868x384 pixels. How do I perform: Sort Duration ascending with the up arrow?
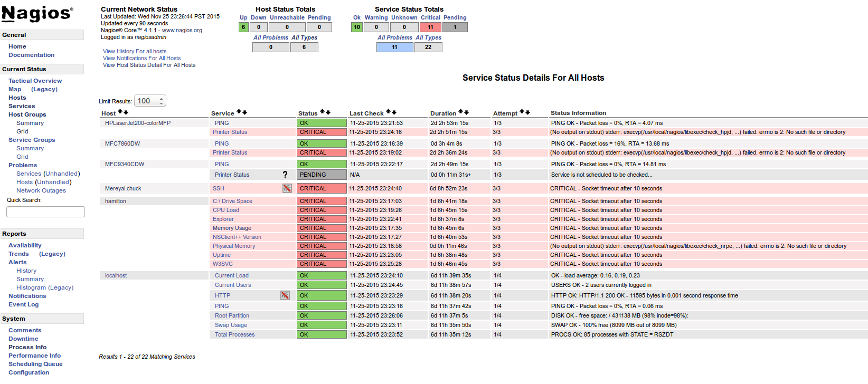(x=460, y=112)
